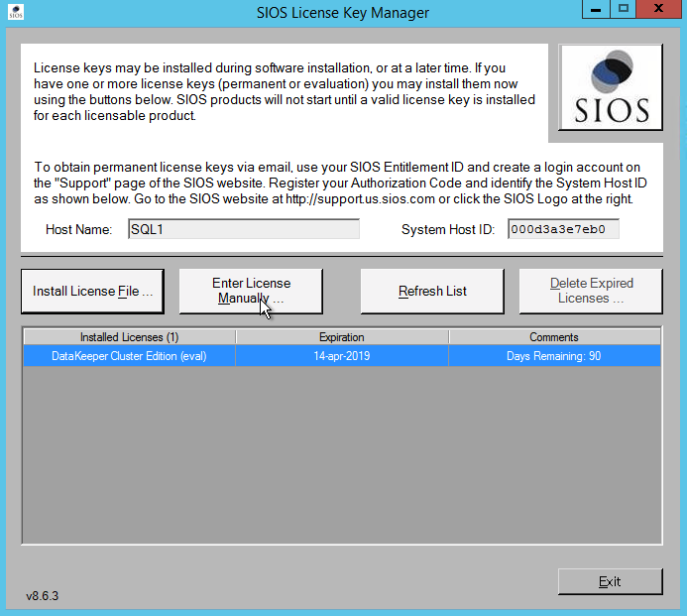Screen dimensions: 687x616
Task: Click into the Host Name field
Action: (243, 229)
